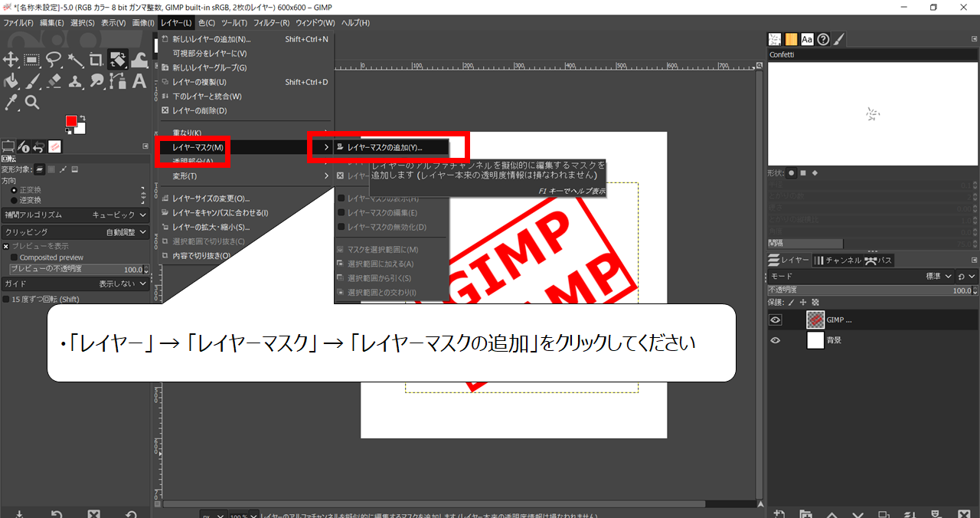980x518 pixels.
Task: Click the red foreground color swatch
Action: pos(70,120)
